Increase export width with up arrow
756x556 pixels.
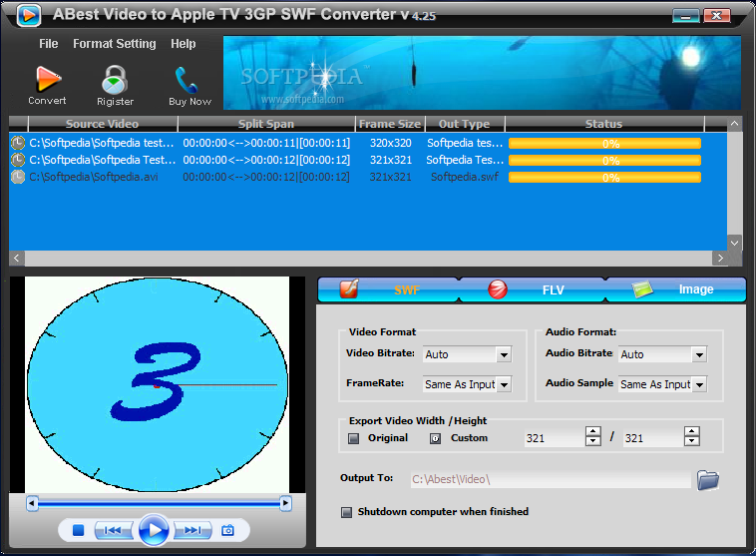pos(593,432)
